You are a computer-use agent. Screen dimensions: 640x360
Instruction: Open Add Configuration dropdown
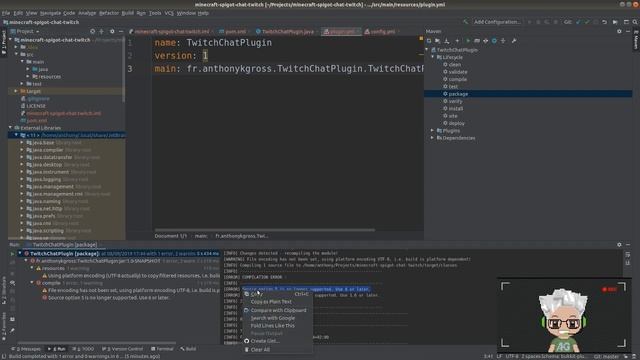point(497,22)
